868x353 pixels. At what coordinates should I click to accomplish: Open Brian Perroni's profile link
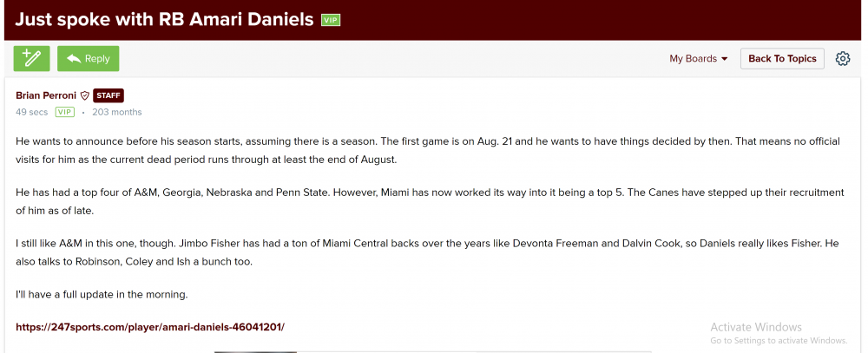click(46, 95)
